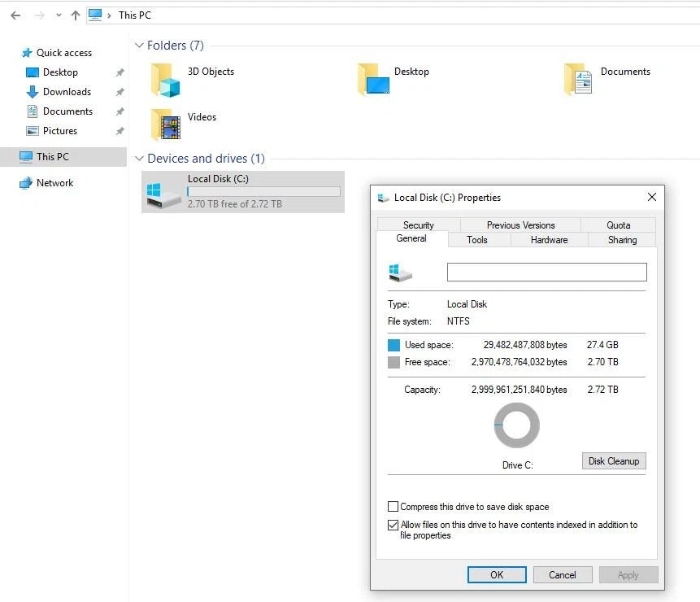The width and height of the screenshot is (700, 602).
Task: Collapse the Folders section
Action: pyautogui.click(x=139, y=46)
